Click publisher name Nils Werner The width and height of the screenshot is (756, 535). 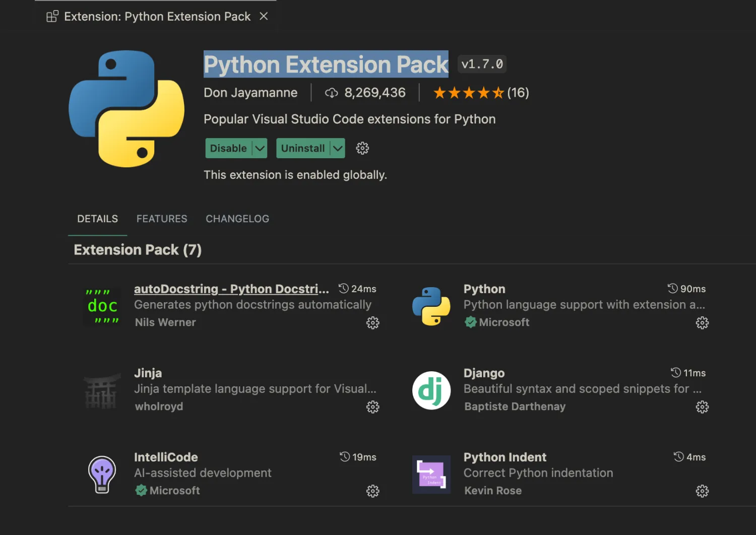click(x=165, y=322)
